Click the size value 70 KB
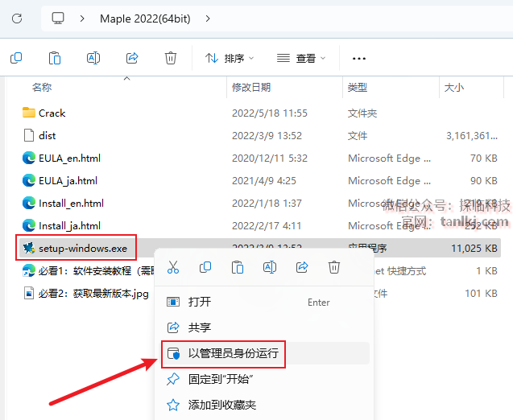This screenshot has width=513, height=420. pyautogui.click(x=484, y=159)
